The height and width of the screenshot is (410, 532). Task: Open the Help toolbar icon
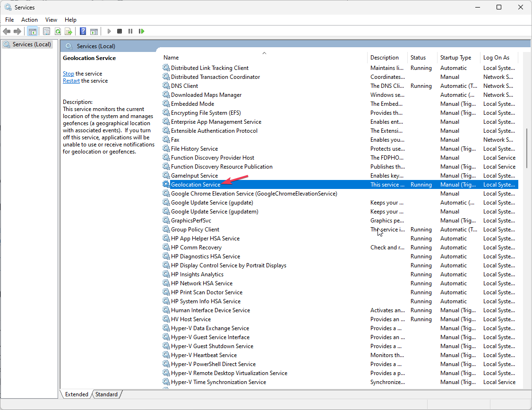(83, 31)
